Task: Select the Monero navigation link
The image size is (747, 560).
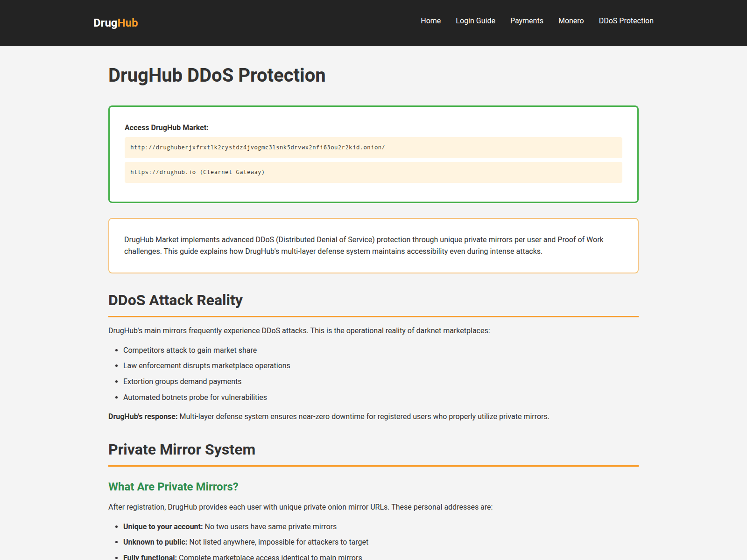Action: (571, 21)
